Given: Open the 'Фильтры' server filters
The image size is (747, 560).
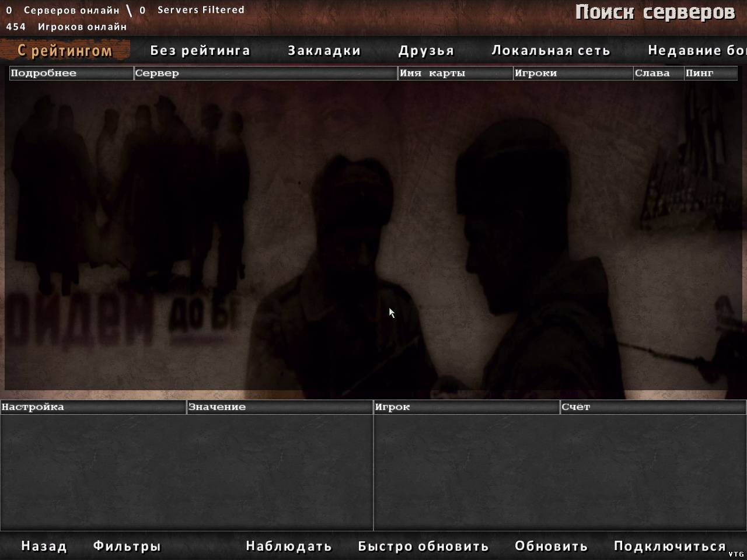Looking at the screenshot, I should [127, 547].
